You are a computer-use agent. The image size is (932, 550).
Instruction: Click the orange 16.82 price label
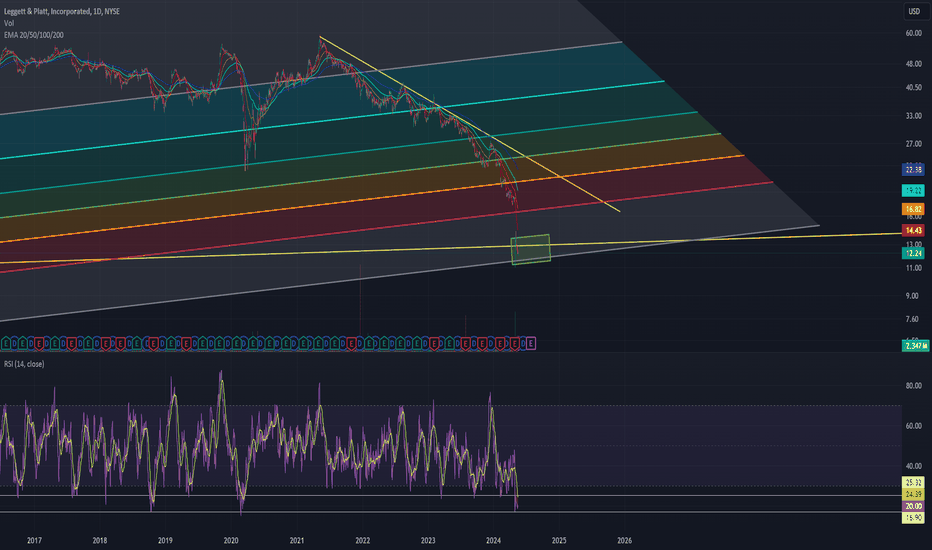(x=913, y=209)
